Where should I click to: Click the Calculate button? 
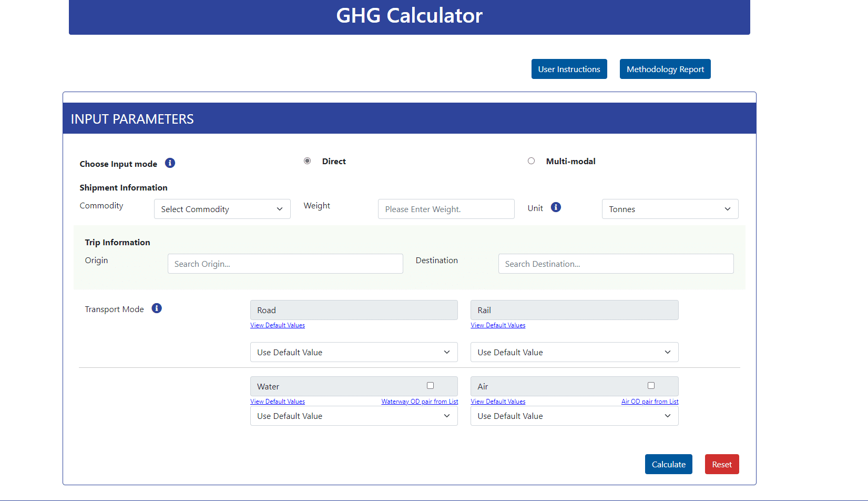click(668, 464)
